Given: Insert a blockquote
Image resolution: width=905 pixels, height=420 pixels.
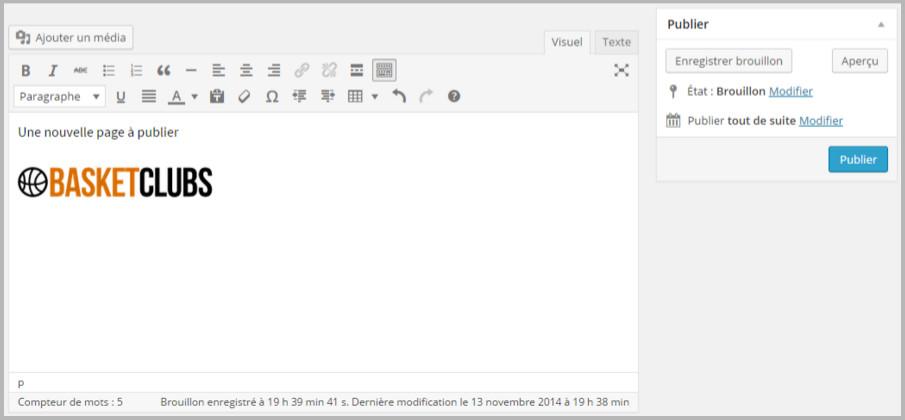Looking at the screenshot, I should (164, 70).
